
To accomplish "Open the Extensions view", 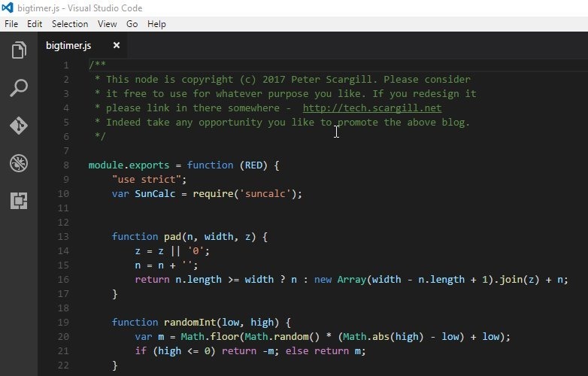I will pyautogui.click(x=18, y=201).
